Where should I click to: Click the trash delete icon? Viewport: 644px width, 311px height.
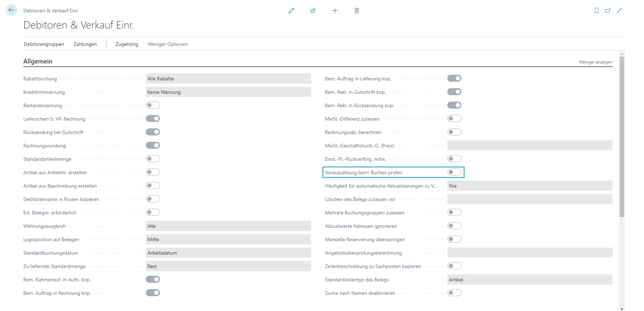point(357,11)
